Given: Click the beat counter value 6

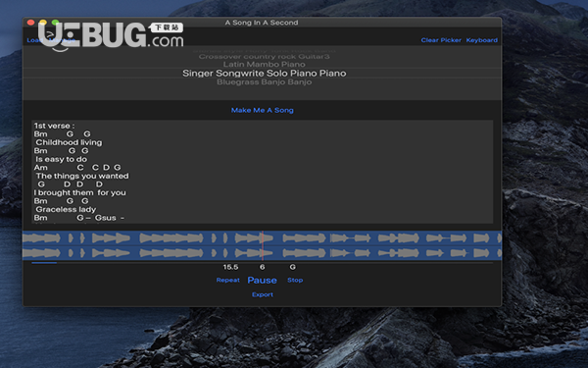Looking at the screenshot, I should point(262,267).
